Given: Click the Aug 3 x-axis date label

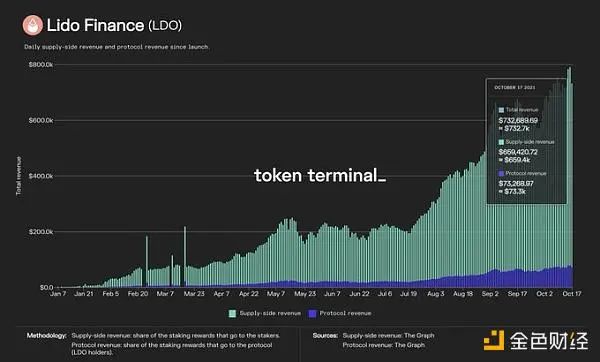Looking at the screenshot, I should [435, 294].
